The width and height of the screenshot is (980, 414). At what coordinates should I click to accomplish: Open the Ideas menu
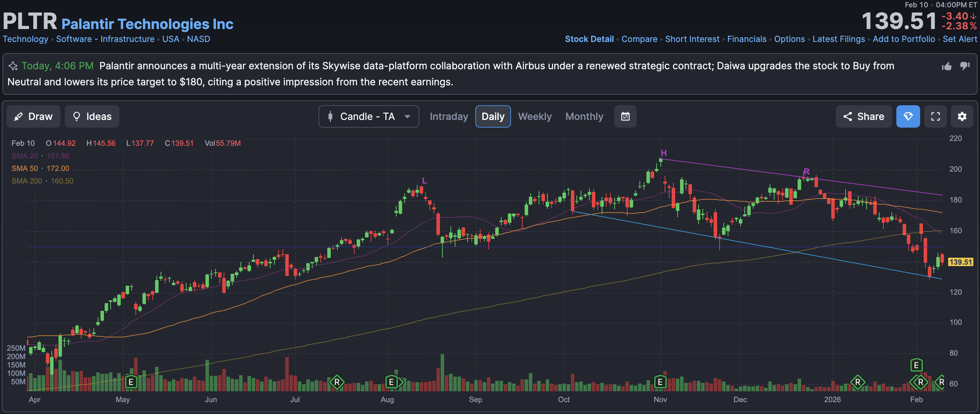pyautogui.click(x=92, y=116)
